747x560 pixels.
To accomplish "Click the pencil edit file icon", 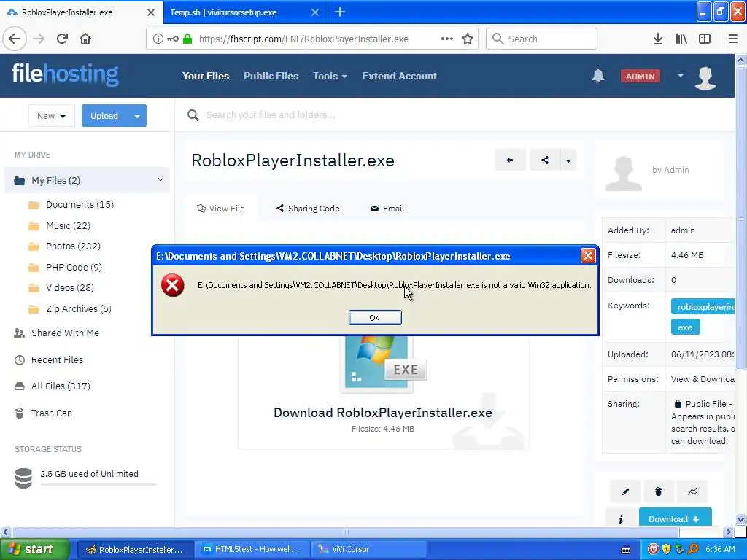I will point(625,491).
